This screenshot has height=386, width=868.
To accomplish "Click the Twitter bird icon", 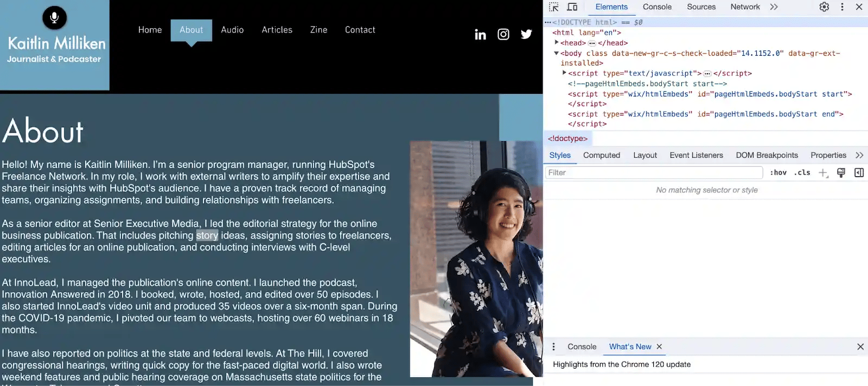I will pos(526,35).
